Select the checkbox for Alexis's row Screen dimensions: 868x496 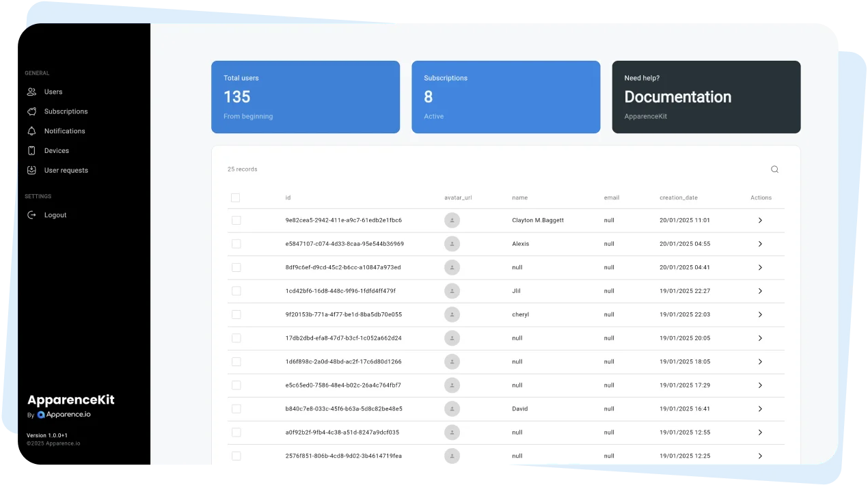(236, 243)
